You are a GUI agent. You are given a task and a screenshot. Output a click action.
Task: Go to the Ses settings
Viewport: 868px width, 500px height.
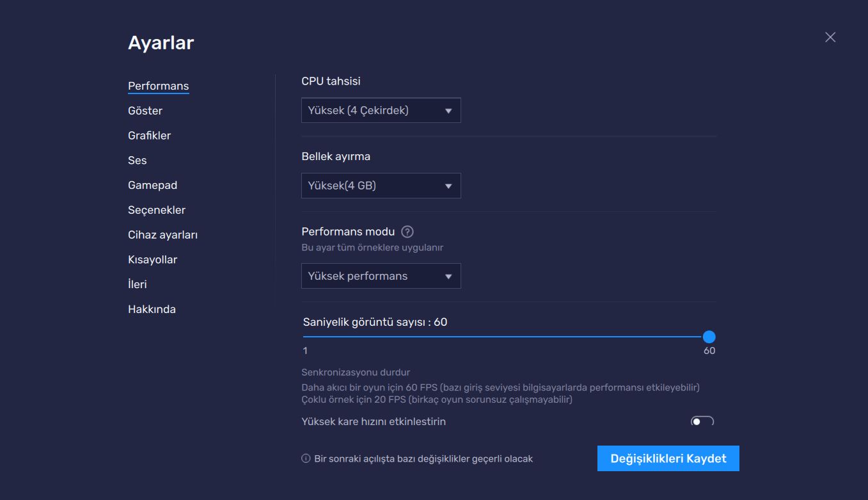pyautogui.click(x=137, y=160)
